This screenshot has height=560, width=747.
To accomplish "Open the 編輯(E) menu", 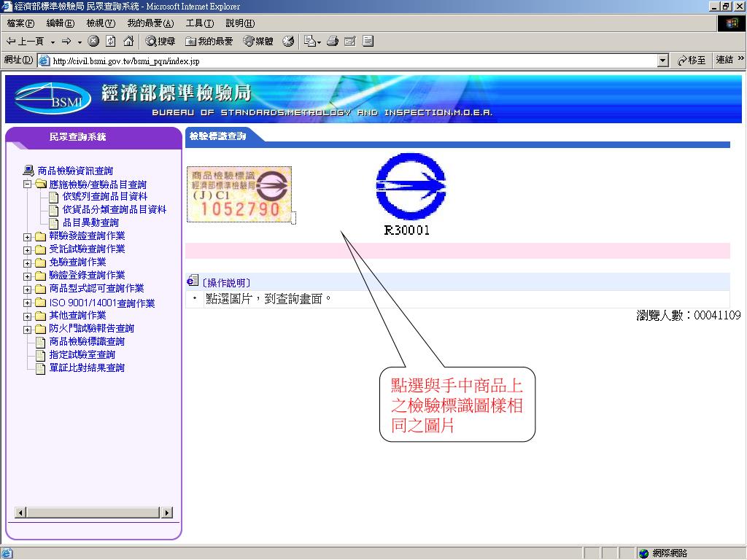I will (x=60, y=23).
